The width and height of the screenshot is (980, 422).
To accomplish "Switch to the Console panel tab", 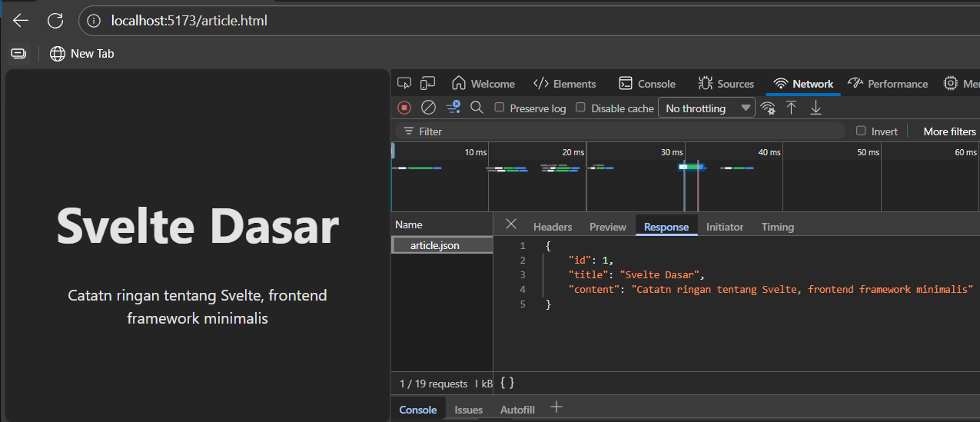I will click(646, 84).
